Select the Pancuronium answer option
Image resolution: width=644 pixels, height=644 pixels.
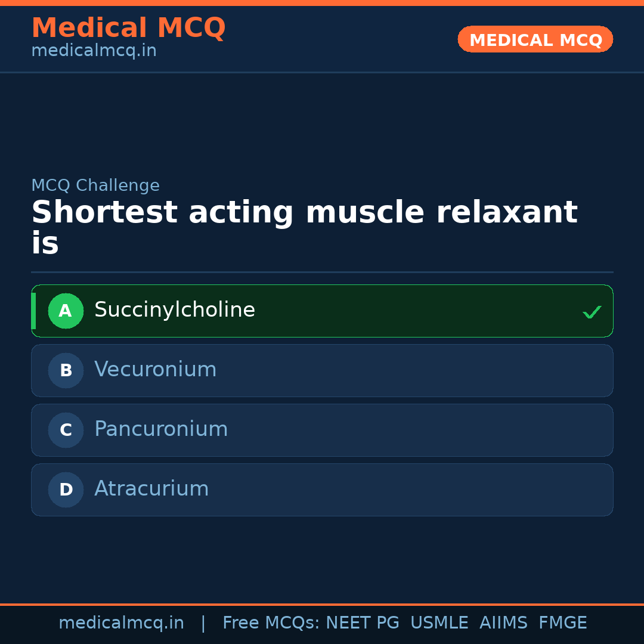click(x=322, y=430)
